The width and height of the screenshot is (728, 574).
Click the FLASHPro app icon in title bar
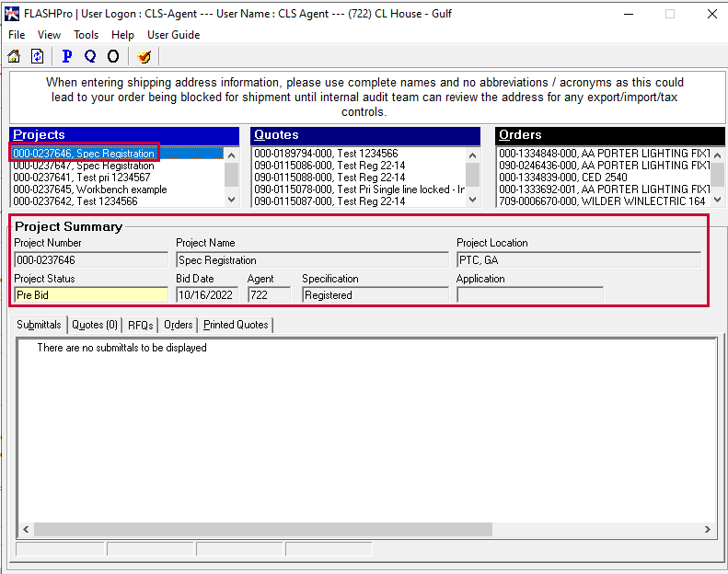(x=12, y=14)
